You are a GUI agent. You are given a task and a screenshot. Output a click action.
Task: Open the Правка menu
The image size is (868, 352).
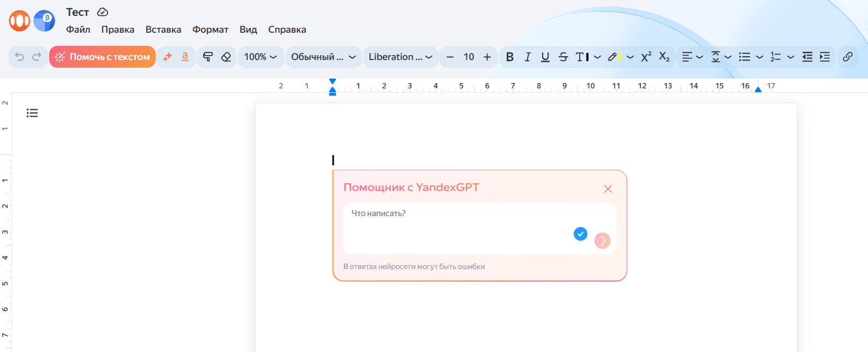(x=118, y=29)
